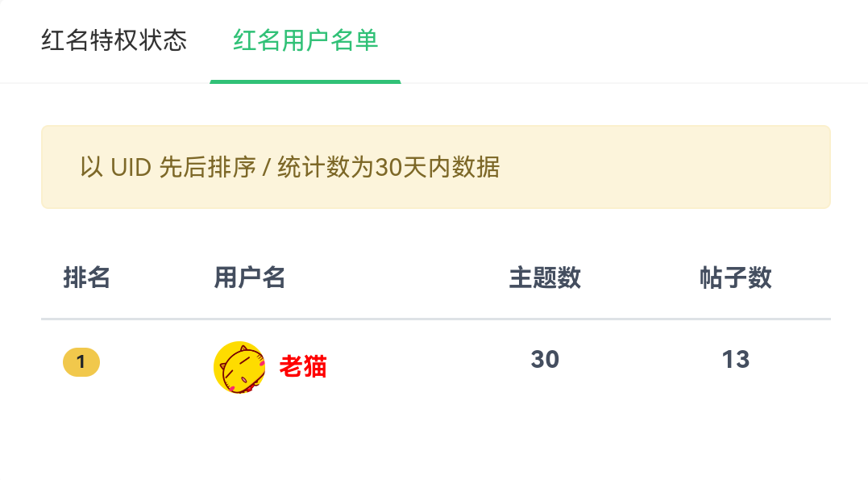The width and height of the screenshot is (868, 480).
Task: Select the 统计数为30天内数据 text in notice
Action: pos(388,167)
